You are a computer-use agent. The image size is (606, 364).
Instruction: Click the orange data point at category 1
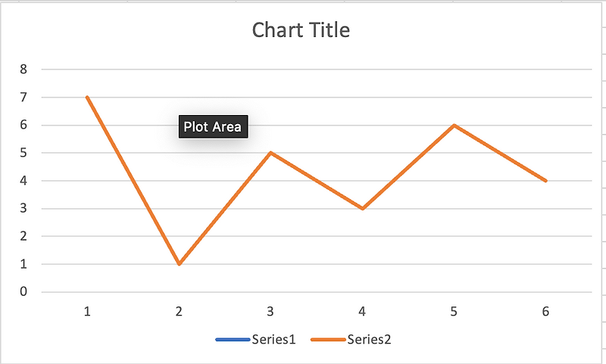coord(87,98)
